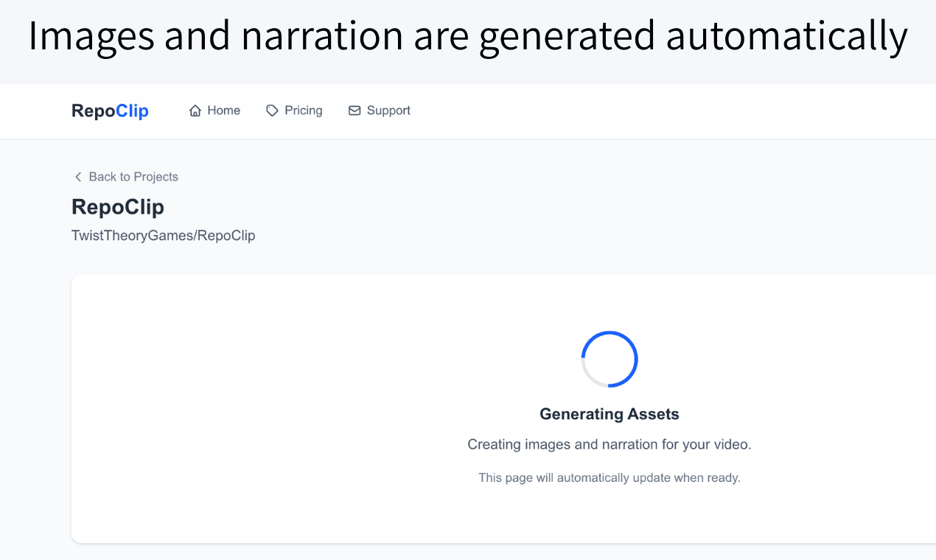Click the dark 'Repo' part of logo

tap(94, 111)
